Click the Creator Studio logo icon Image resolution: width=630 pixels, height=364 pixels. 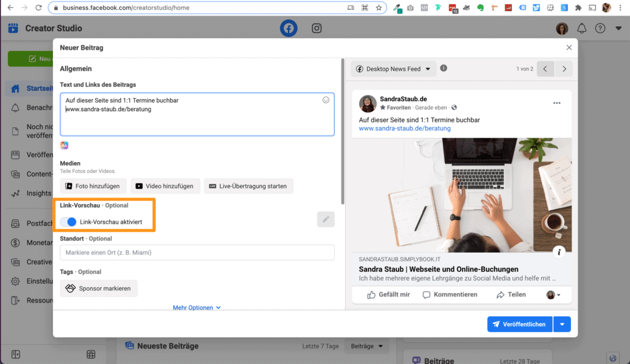click(13, 28)
